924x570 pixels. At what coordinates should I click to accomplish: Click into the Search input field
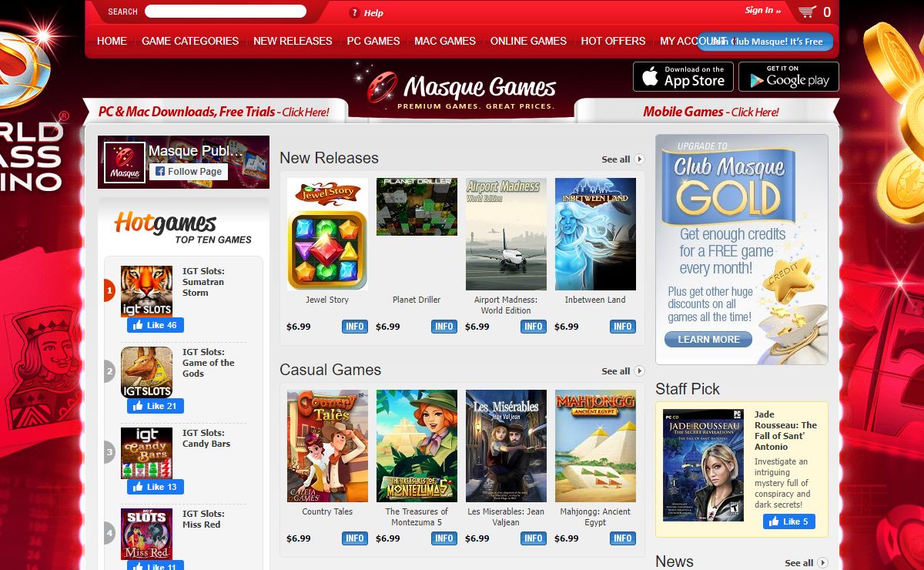226,12
